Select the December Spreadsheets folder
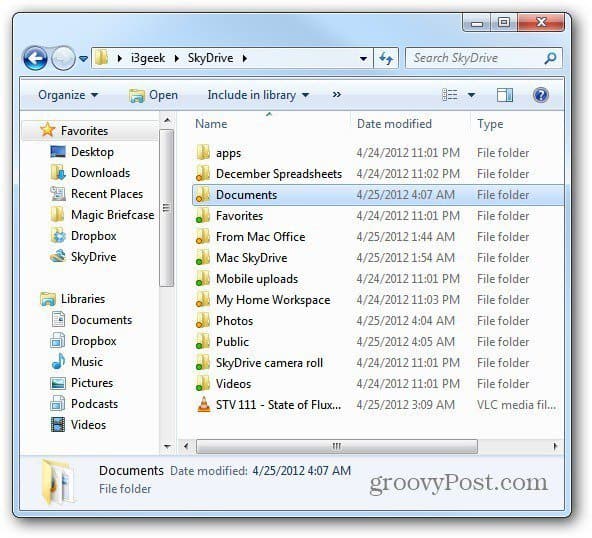 [378, 174]
